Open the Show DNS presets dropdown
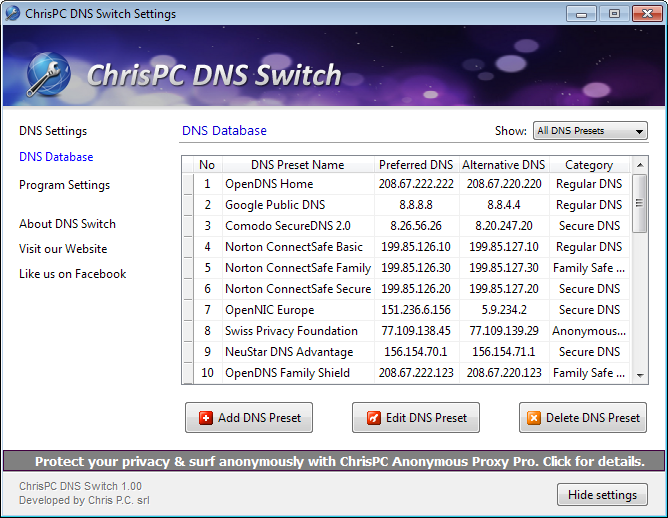This screenshot has width=668, height=518. [x=590, y=131]
